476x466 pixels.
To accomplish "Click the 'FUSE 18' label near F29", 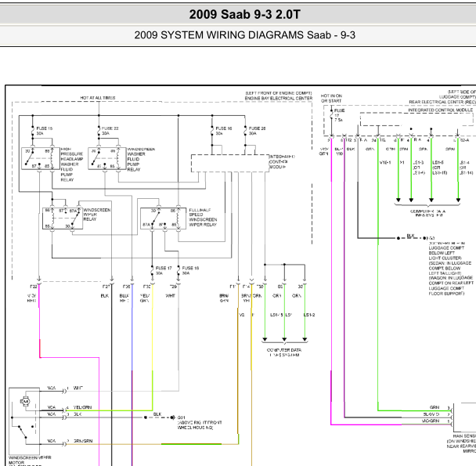I will point(190,268).
